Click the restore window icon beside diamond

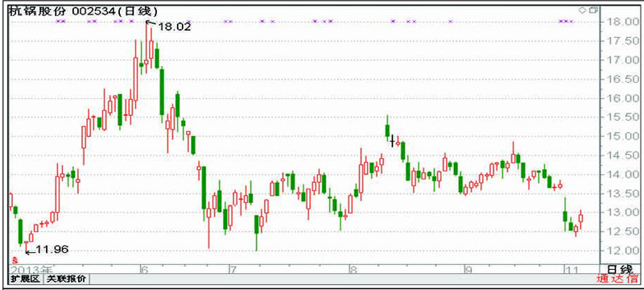click(x=592, y=10)
